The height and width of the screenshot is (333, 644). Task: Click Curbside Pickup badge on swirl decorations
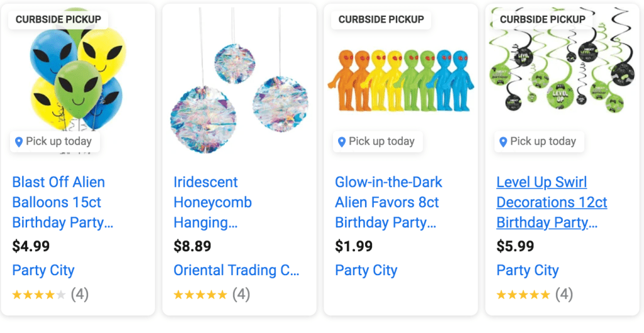(x=542, y=20)
